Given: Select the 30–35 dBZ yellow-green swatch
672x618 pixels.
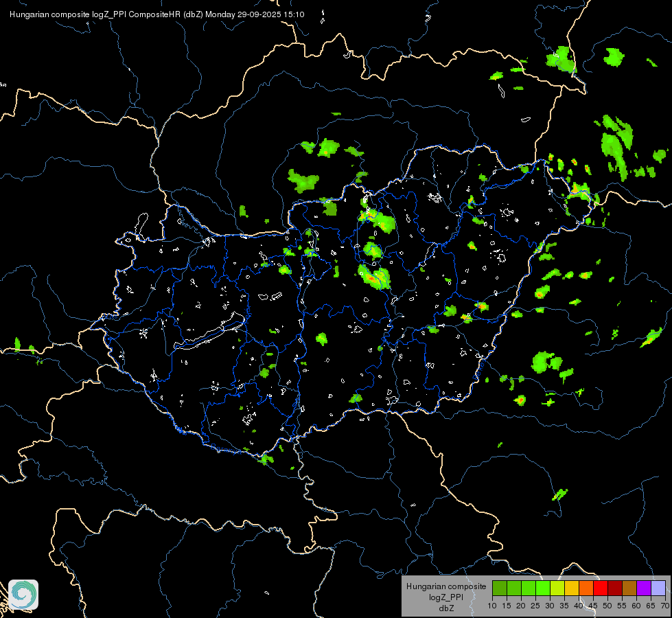Looking at the screenshot, I should [x=557, y=588].
